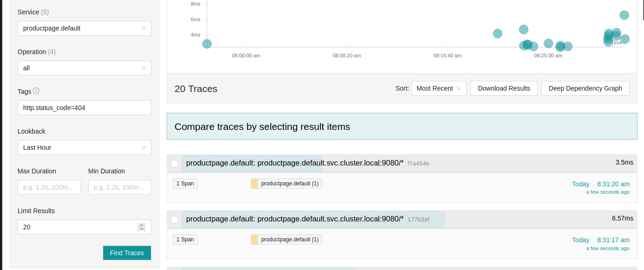
Task: Click the leftmost scatter plot trace dot
Action: (207, 44)
